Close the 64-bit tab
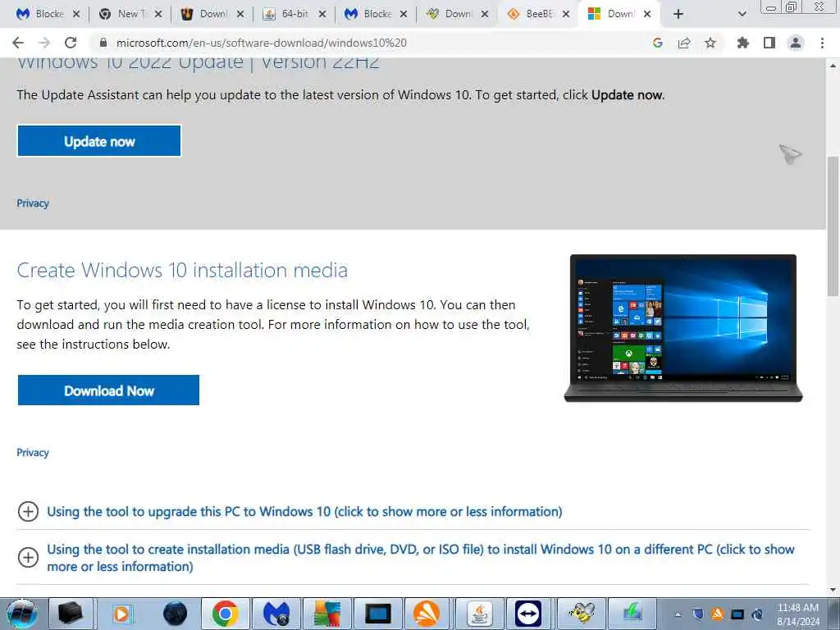This screenshot has height=630, width=840. click(x=322, y=14)
